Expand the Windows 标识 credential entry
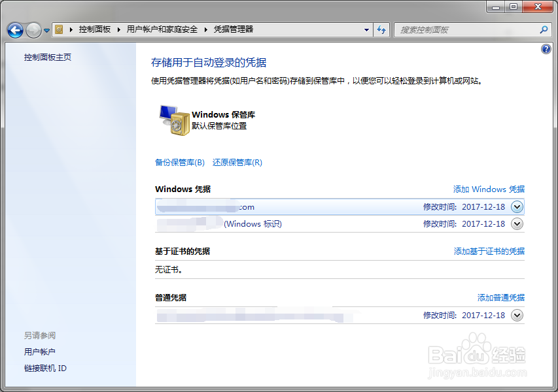The image size is (558, 392). (x=516, y=223)
